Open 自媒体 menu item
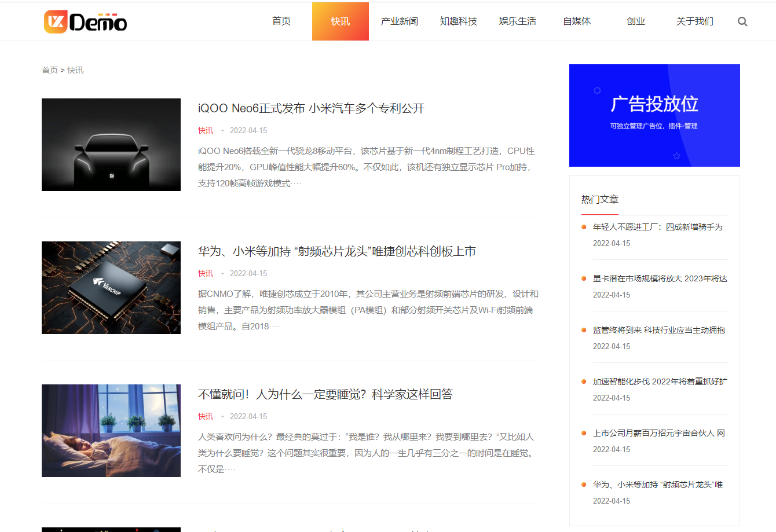Image resolution: width=776 pixels, height=532 pixels. point(577,21)
